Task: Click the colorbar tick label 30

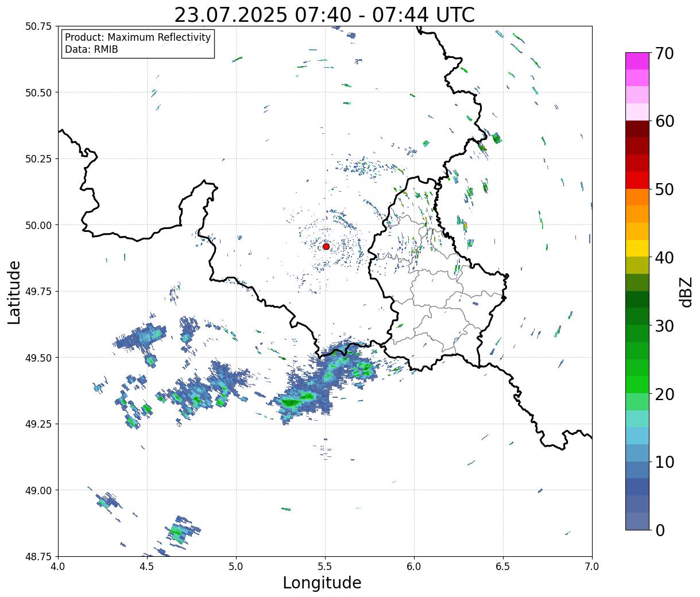Action: (x=664, y=326)
